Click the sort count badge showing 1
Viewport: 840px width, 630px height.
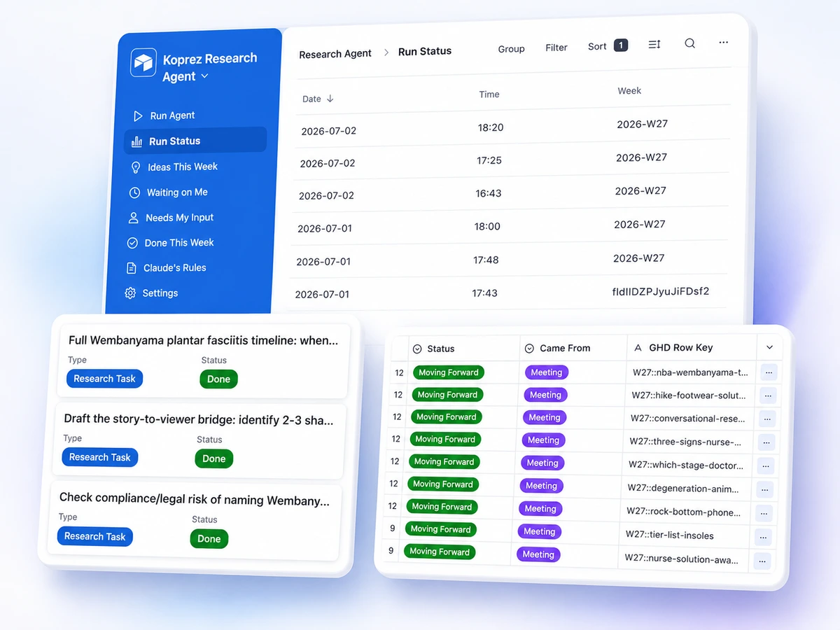(x=621, y=45)
